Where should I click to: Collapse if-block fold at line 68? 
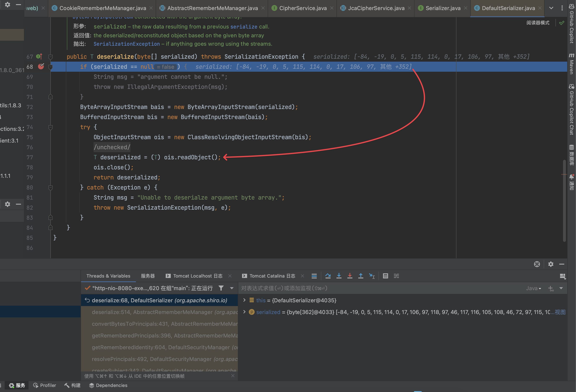(51, 67)
